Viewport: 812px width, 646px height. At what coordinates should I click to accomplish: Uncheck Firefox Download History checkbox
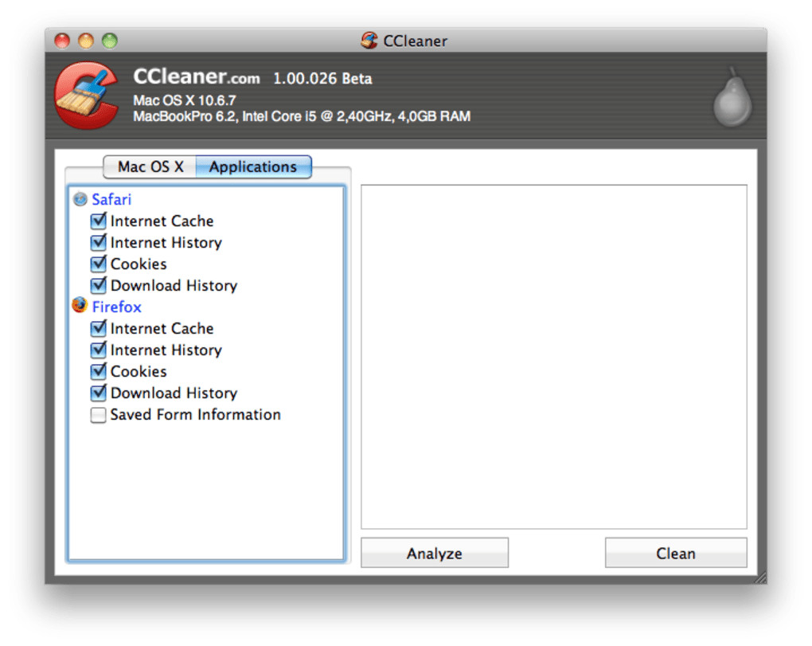[98, 393]
